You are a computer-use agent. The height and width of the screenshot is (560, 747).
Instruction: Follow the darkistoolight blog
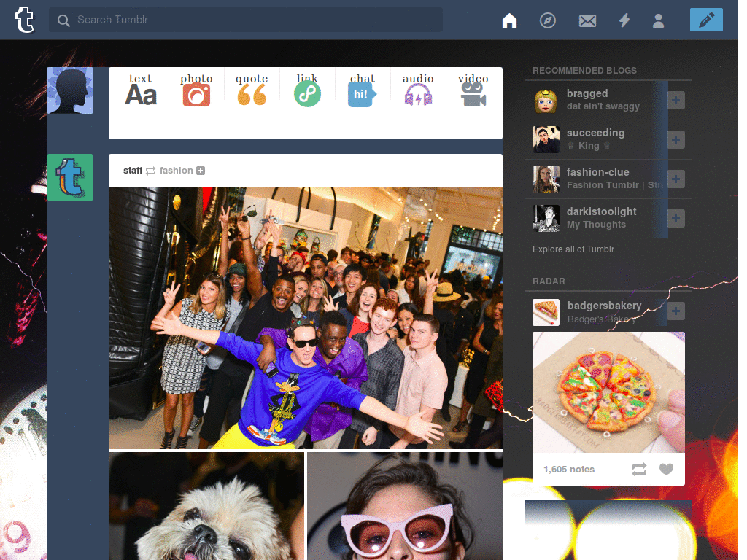676,219
